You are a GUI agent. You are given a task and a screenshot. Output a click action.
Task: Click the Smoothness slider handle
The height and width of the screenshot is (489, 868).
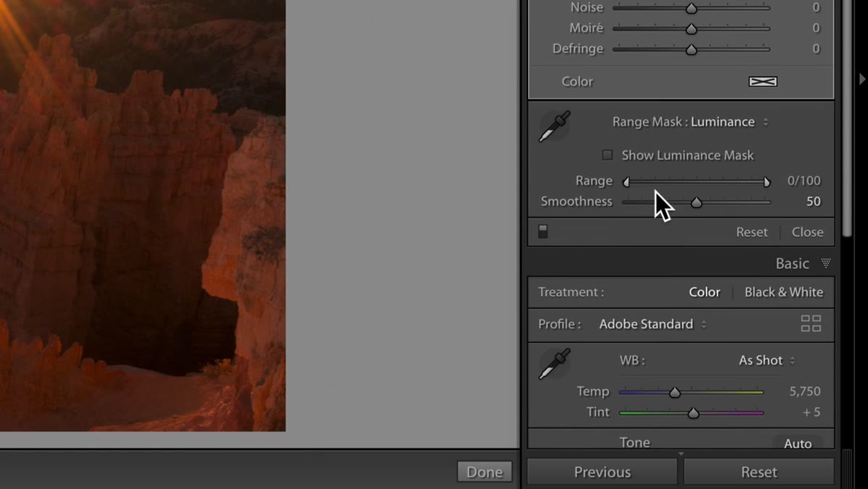697,203
